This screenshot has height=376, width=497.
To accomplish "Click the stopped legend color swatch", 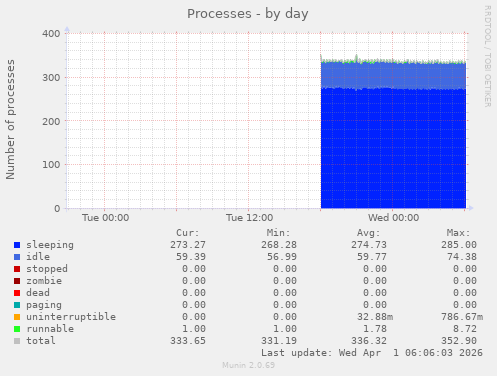I will click(17, 269).
